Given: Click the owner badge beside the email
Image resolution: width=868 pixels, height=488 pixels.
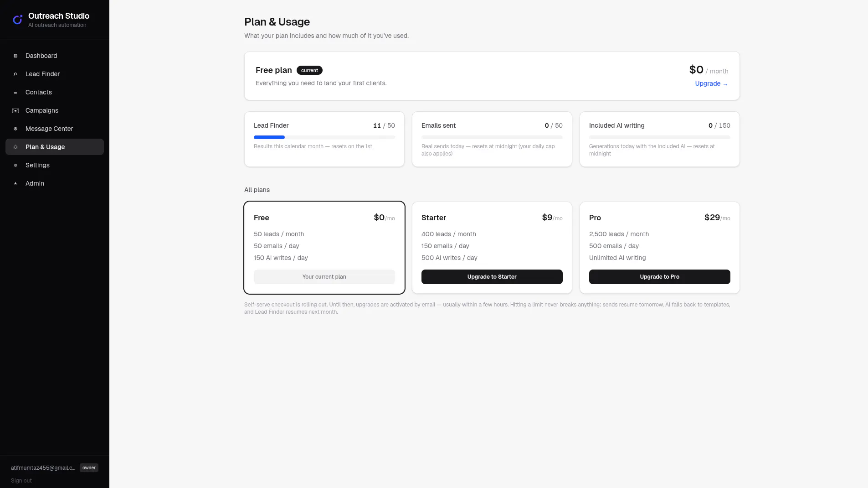Looking at the screenshot, I should coord(89,468).
